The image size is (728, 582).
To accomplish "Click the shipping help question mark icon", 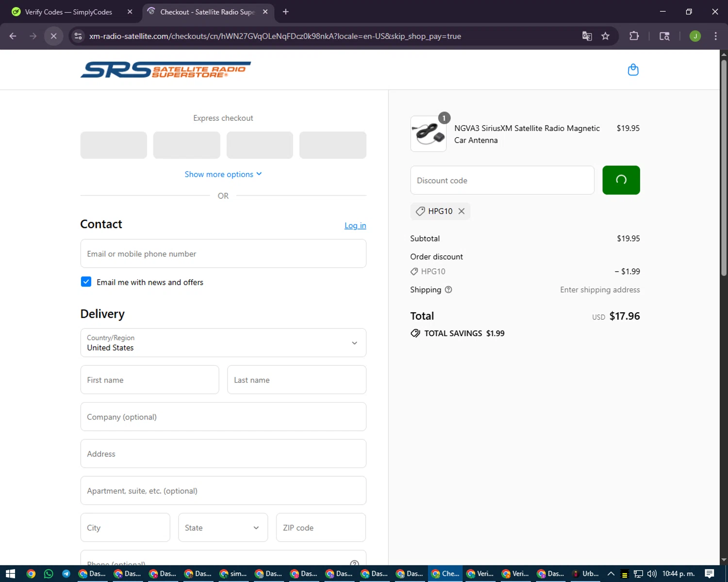I will point(448,290).
